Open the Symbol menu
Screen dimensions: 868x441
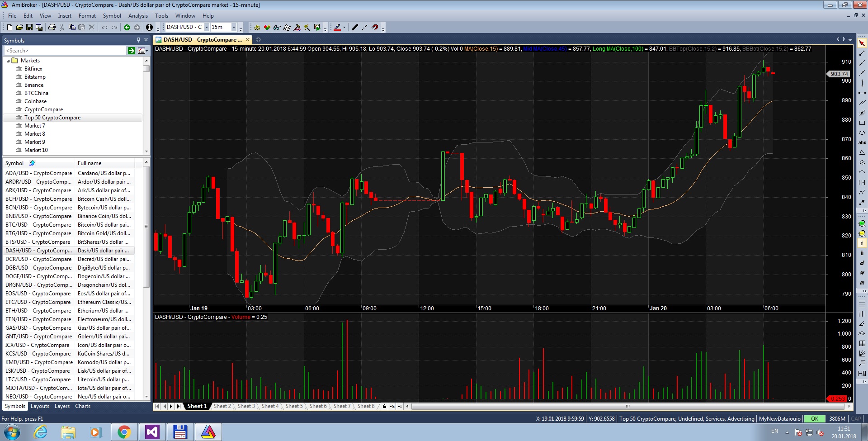[112, 16]
